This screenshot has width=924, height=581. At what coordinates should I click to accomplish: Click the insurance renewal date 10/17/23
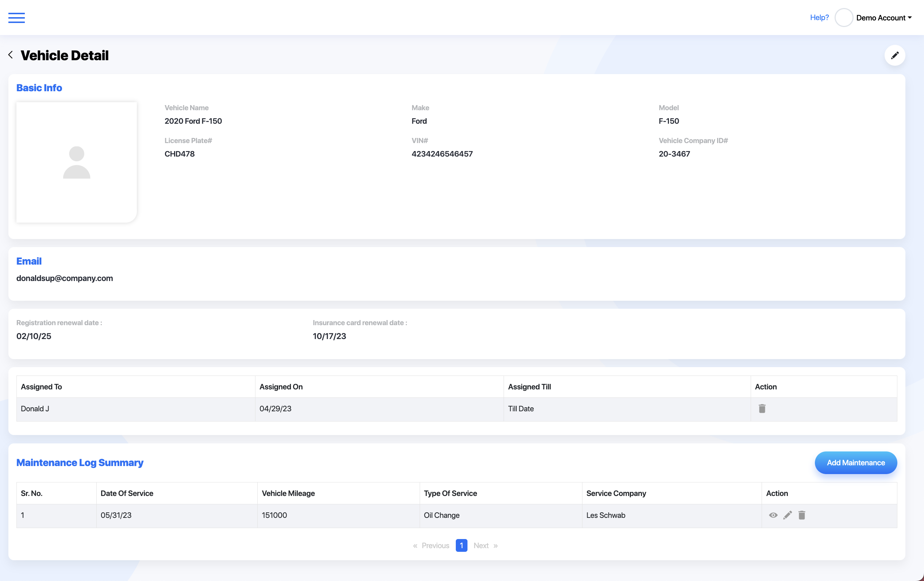pos(329,336)
